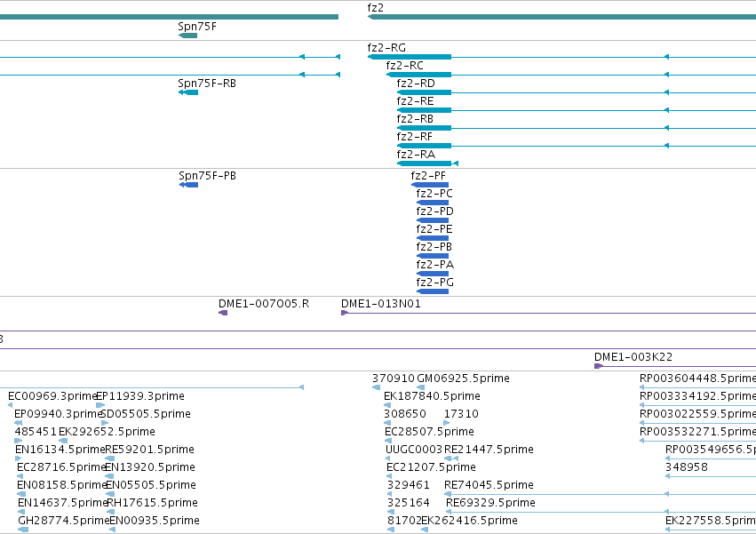Click the Spn75F gene feature
Image resolution: width=756 pixels, height=534 pixels.
click(187, 36)
